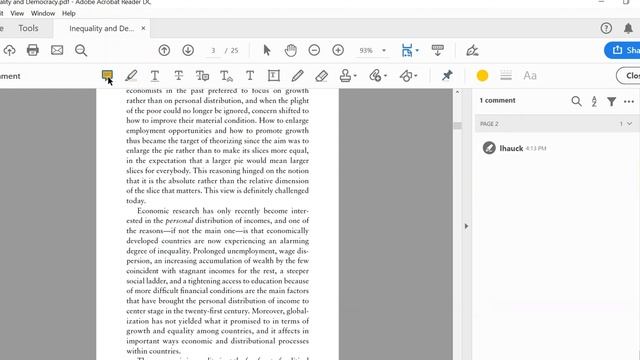Add a sticky note comment
640x360 pixels.
tap(107, 76)
